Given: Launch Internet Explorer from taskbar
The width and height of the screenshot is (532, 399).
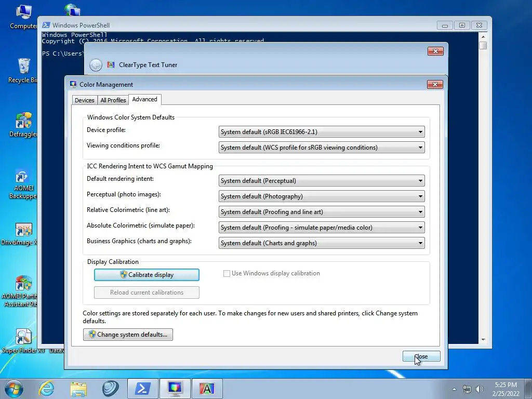Looking at the screenshot, I should 46,389.
